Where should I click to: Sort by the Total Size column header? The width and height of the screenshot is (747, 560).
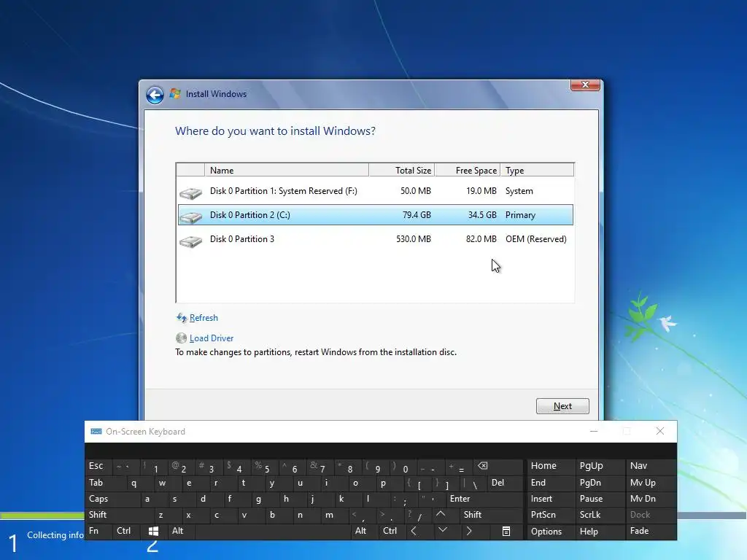[402, 170]
